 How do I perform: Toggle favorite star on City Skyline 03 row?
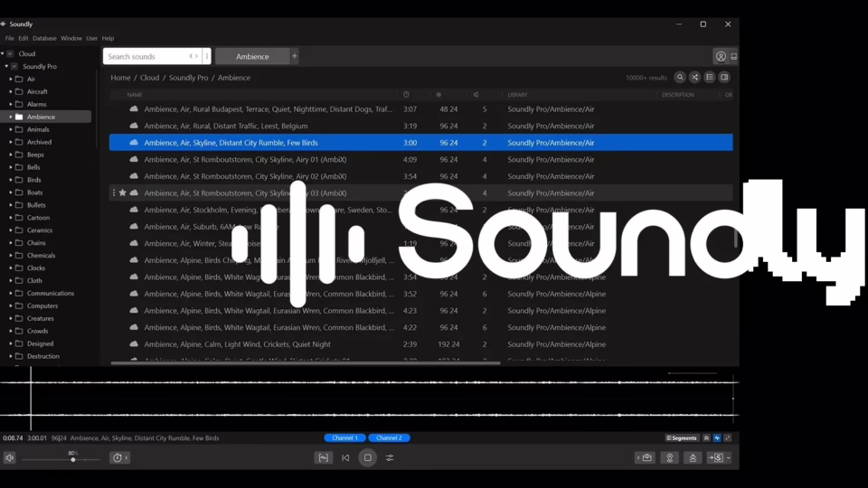click(123, 193)
